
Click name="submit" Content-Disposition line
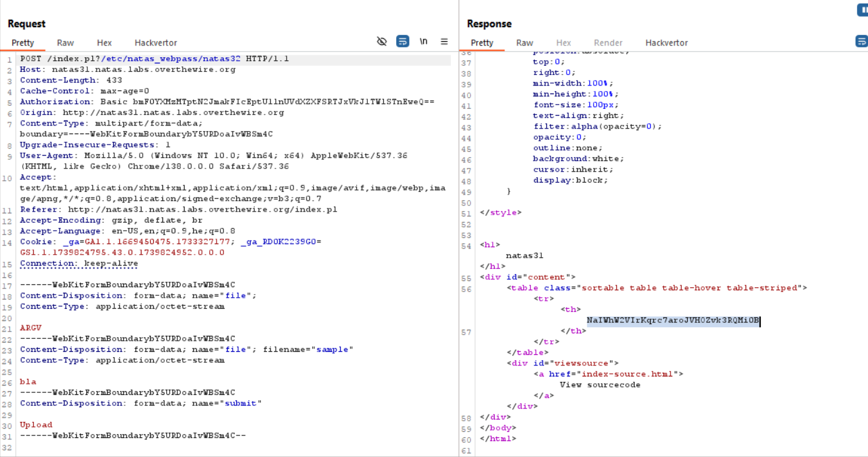pyautogui.click(x=141, y=403)
